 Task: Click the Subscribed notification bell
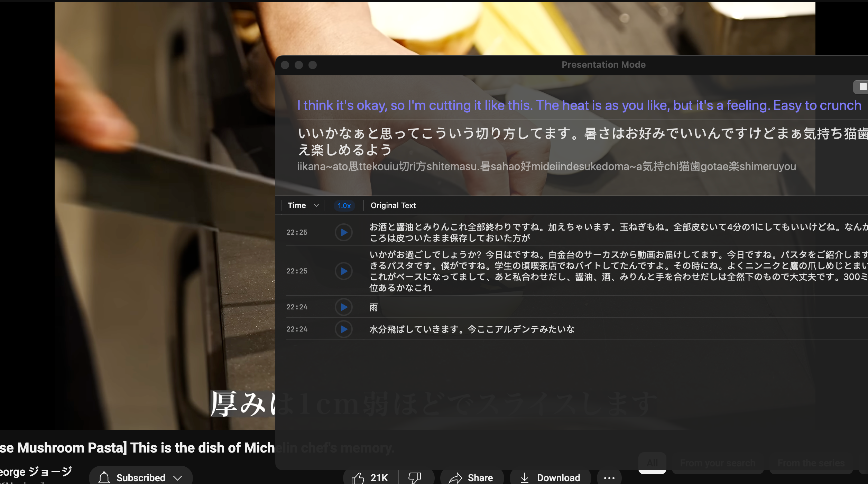(104, 478)
